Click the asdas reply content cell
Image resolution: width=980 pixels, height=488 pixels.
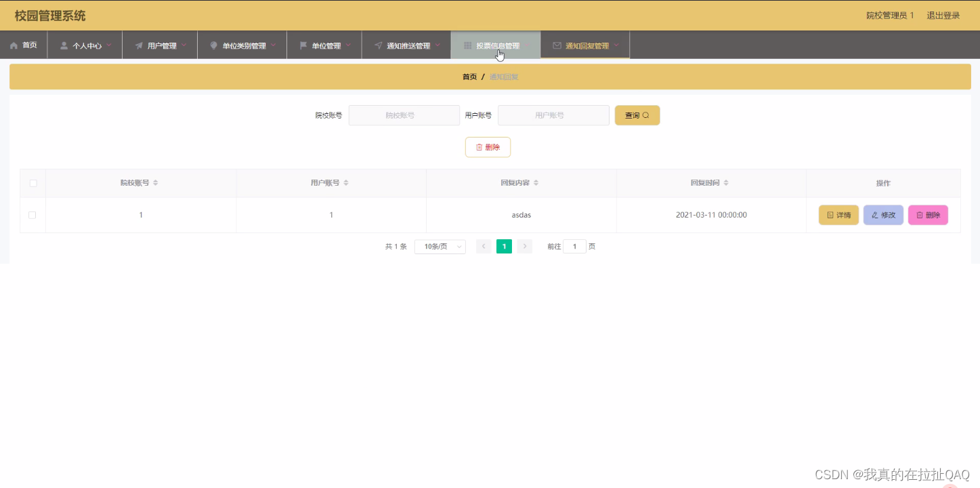click(521, 215)
